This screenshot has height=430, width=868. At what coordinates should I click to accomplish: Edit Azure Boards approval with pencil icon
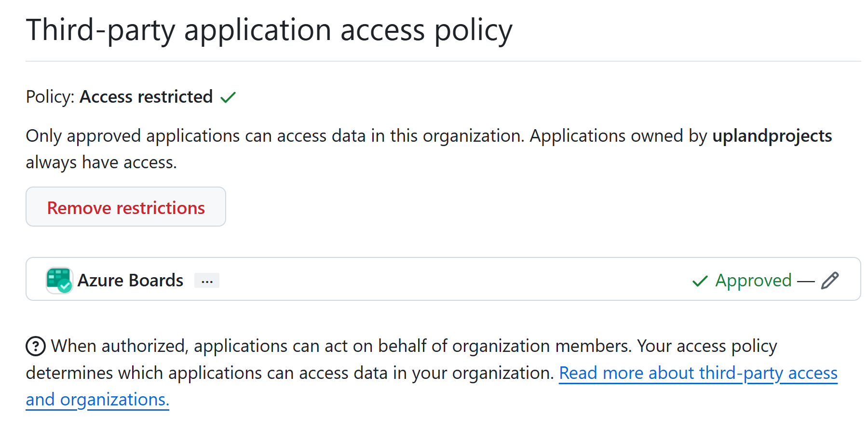click(830, 280)
